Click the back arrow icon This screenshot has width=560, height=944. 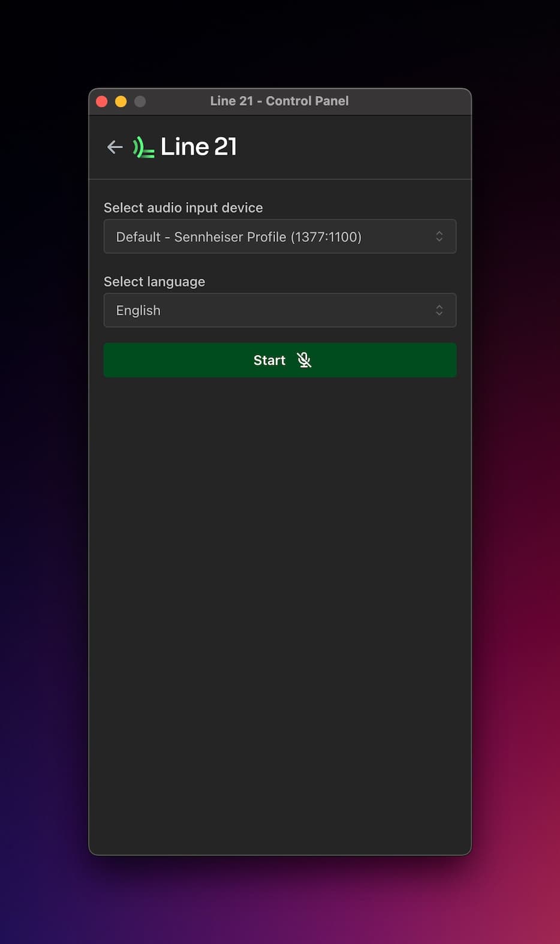tap(115, 147)
